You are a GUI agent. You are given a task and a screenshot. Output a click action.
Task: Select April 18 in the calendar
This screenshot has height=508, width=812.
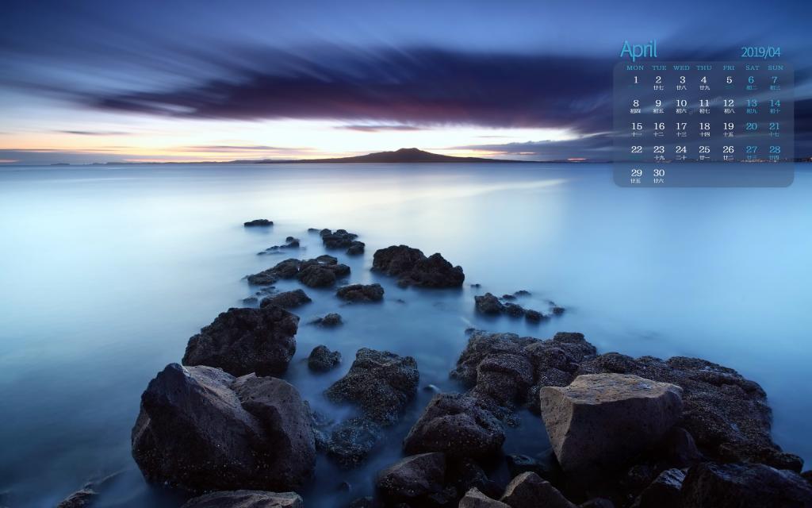click(x=704, y=127)
